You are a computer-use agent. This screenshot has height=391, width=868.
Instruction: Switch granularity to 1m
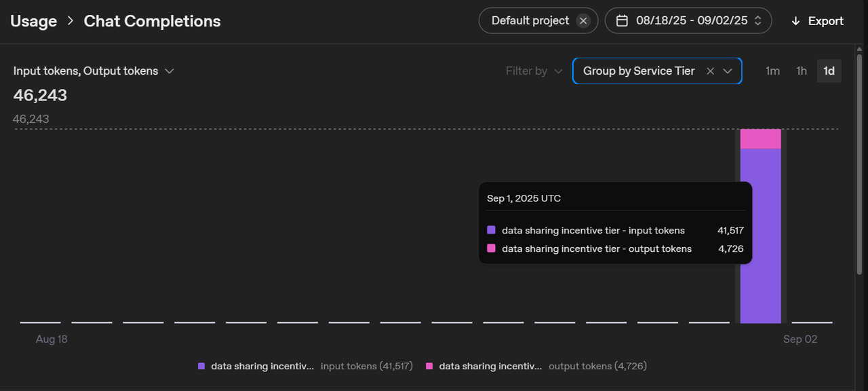click(x=772, y=71)
